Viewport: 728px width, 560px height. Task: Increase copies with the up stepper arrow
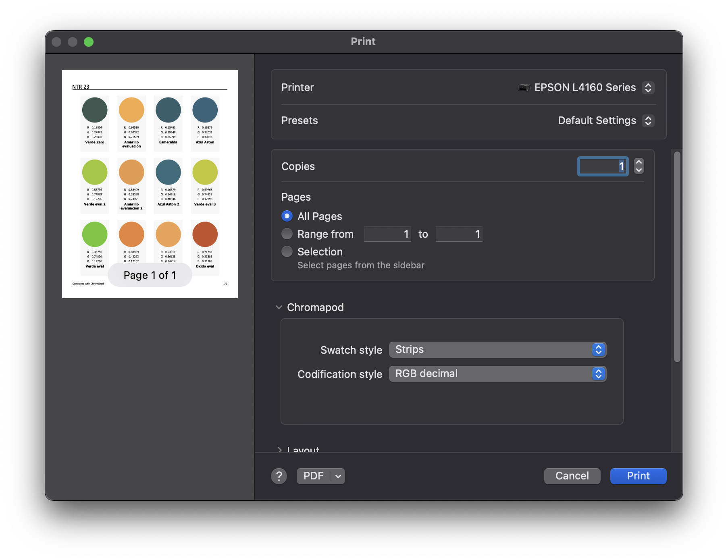[x=639, y=162]
